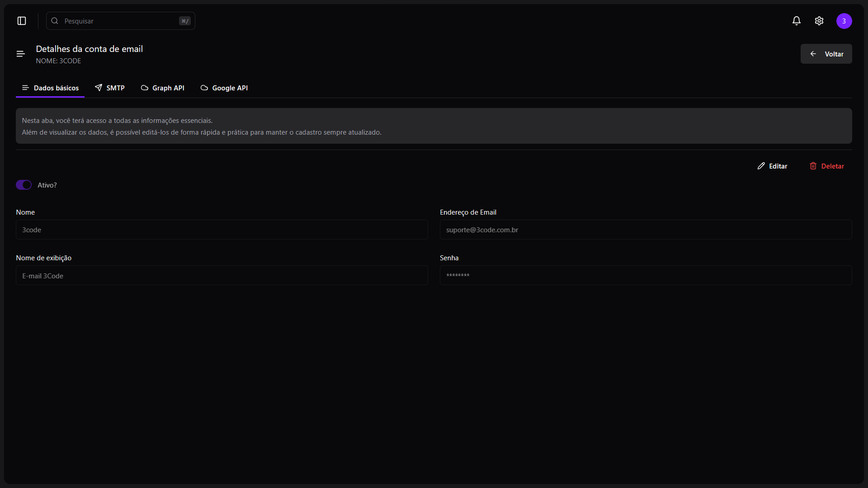Viewport: 868px width, 488px height.
Task: Disable the Ativo? switch
Action: coord(24,185)
